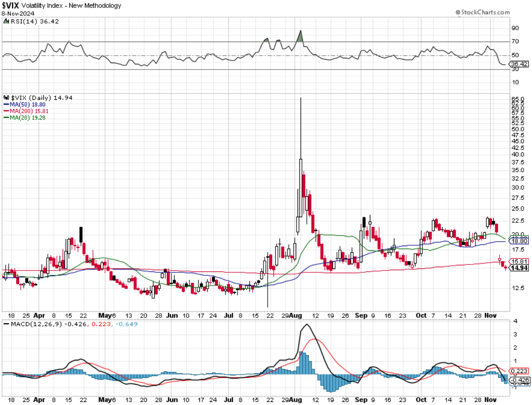Click the StockCharts.com copyright logo
Screen dimensions: 532x405
pos(482,13)
